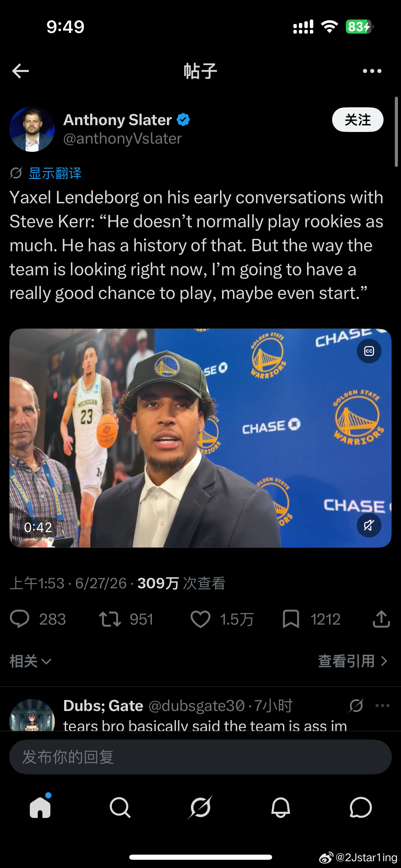
Task: Open the Grok icon in bottom navigation
Action: (200, 807)
